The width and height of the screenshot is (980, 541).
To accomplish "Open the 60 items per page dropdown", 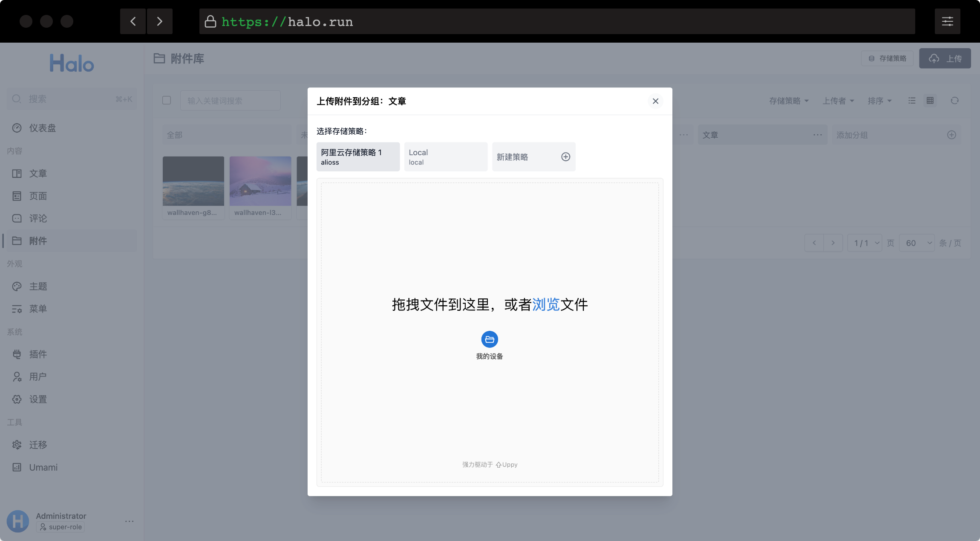I will click(917, 243).
